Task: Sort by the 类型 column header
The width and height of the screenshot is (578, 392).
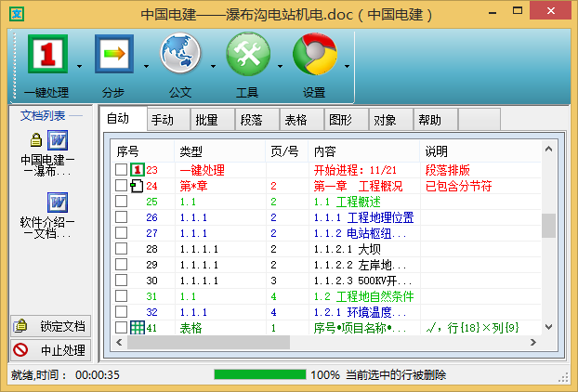Action: coord(219,151)
